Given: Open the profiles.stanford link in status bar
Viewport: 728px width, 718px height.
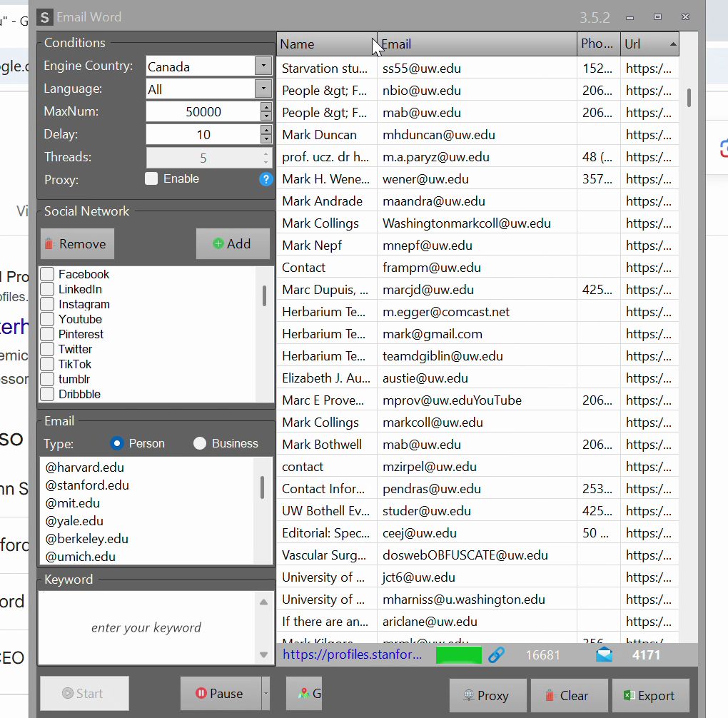Looking at the screenshot, I should click(353, 654).
